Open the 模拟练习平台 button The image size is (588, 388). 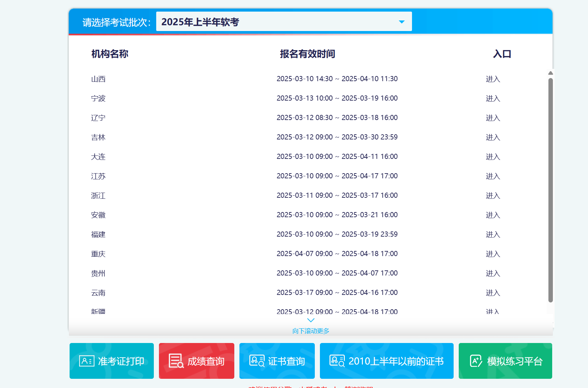505,361
